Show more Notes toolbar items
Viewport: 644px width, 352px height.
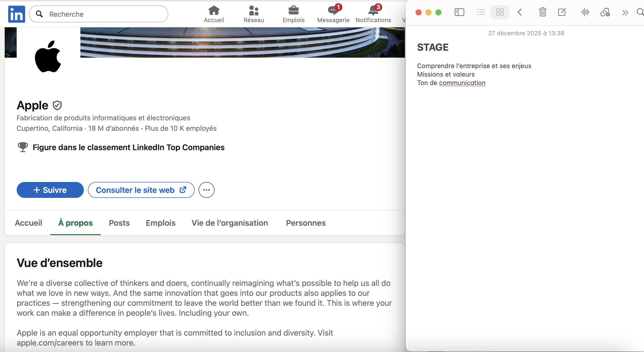pos(625,12)
